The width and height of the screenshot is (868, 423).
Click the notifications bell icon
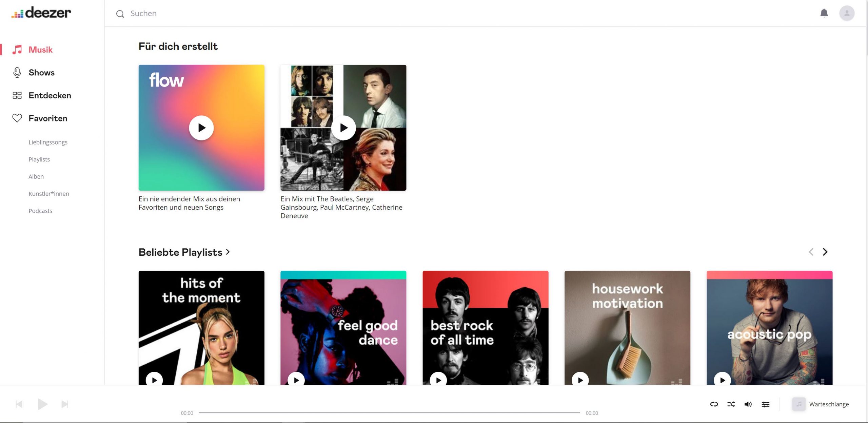click(824, 13)
